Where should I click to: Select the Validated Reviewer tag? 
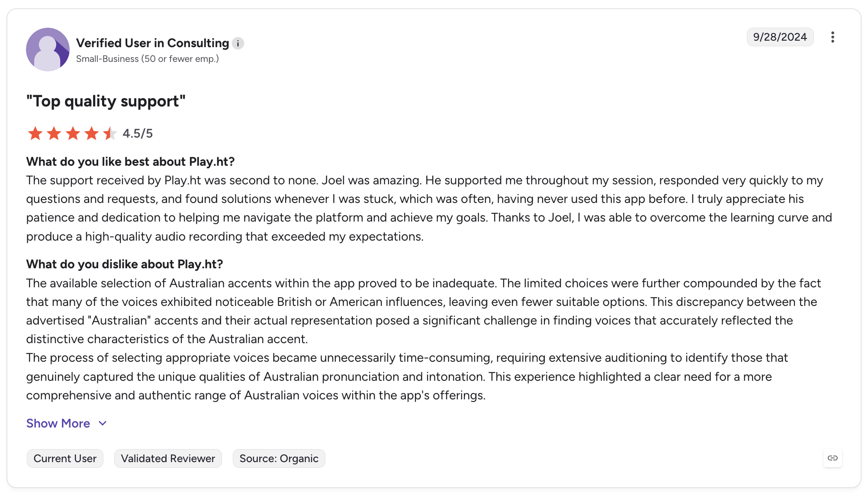[x=168, y=458]
